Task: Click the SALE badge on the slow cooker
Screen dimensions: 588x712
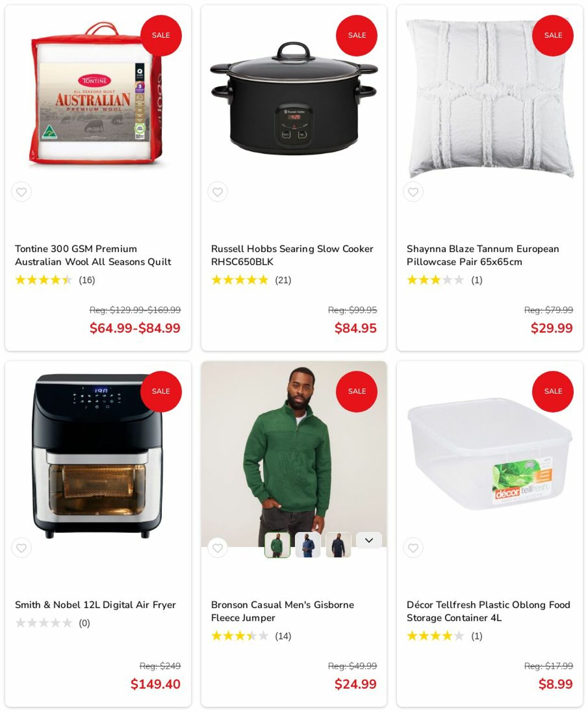Action: click(357, 35)
